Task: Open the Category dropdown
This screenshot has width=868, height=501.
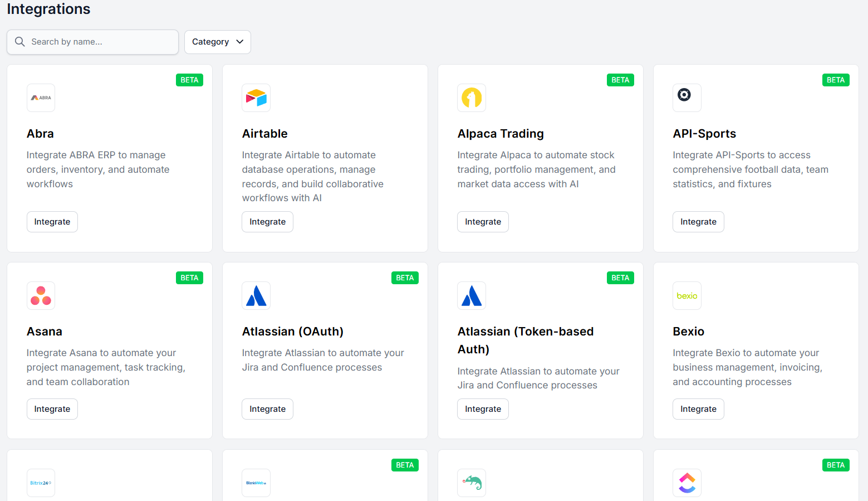Action: 218,42
